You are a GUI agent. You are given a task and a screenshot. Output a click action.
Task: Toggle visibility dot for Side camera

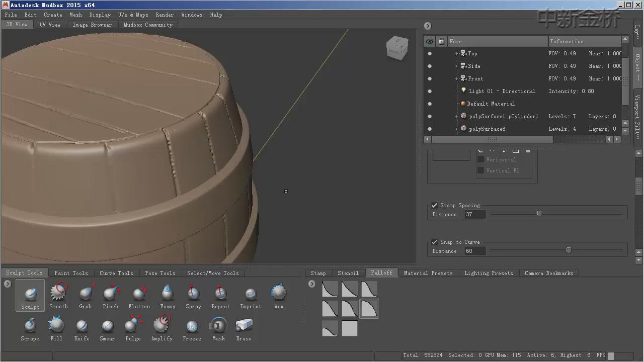click(430, 66)
